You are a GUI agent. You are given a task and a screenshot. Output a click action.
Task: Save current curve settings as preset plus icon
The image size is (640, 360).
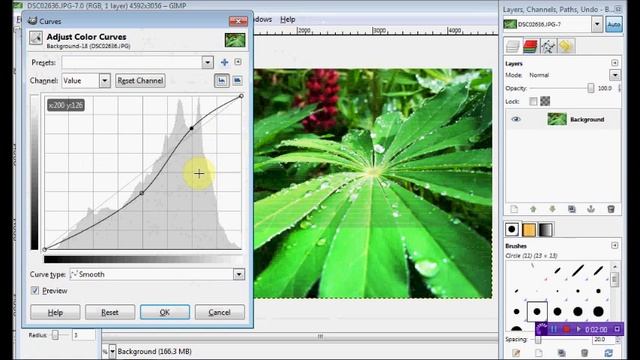click(224, 62)
